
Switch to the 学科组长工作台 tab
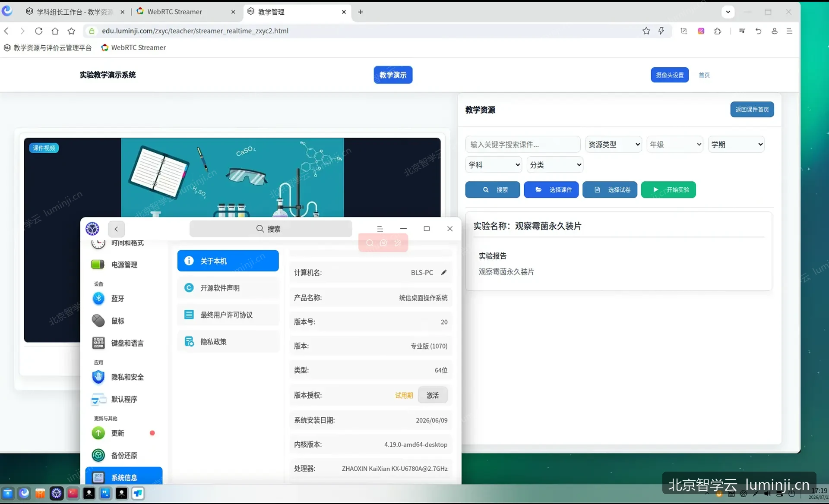pos(75,12)
